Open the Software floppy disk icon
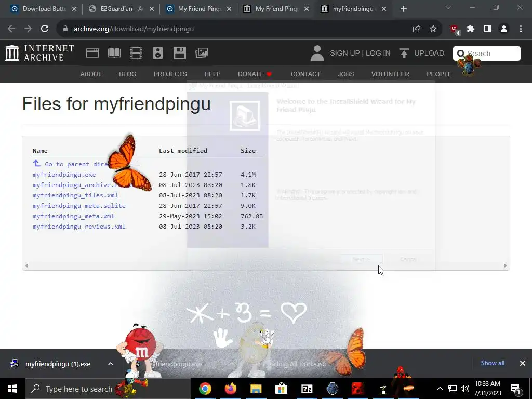The width and height of the screenshot is (532, 399). click(179, 53)
